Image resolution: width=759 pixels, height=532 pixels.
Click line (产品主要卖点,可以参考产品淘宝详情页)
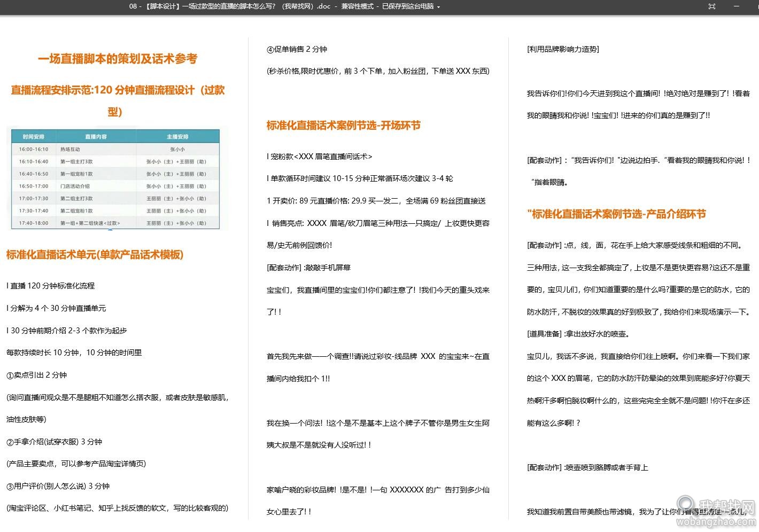(76, 464)
